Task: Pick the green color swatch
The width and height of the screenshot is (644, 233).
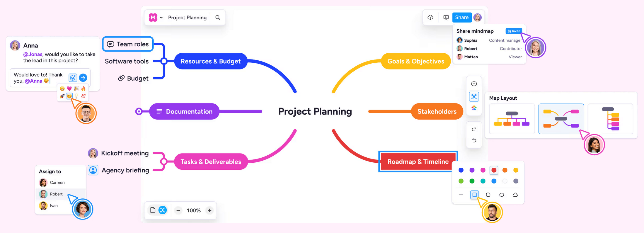Action: (x=472, y=181)
